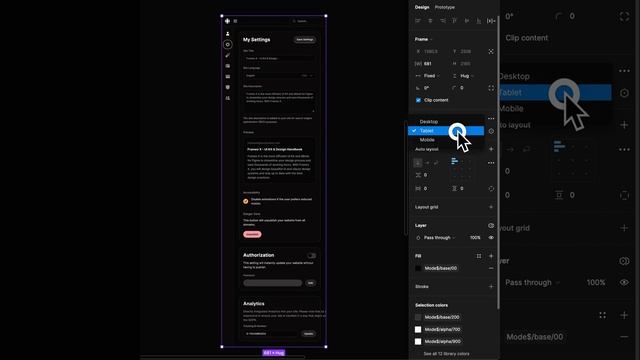
Task: Click icon at right of Layer heading
Action: tap(491, 225)
